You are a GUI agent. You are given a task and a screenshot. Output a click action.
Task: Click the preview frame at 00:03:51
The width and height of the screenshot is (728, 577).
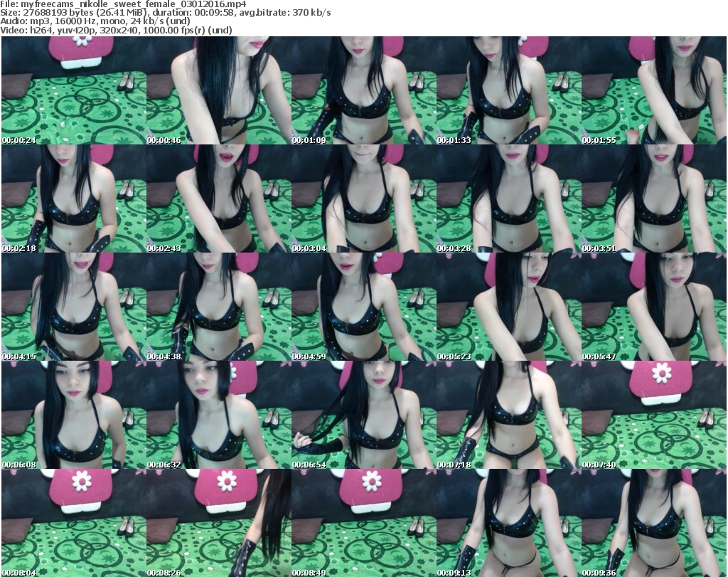point(654,198)
